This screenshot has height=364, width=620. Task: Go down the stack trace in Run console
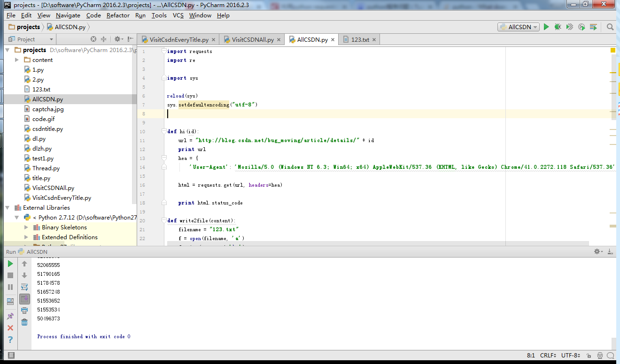(x=24, y=275)
